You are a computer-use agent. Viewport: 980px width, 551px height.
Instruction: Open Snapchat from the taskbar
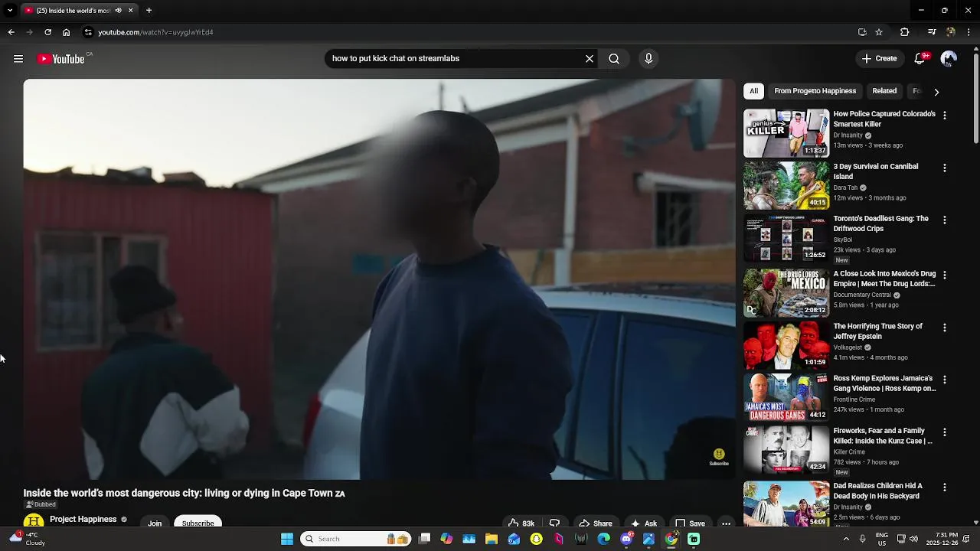click(537, 539)
